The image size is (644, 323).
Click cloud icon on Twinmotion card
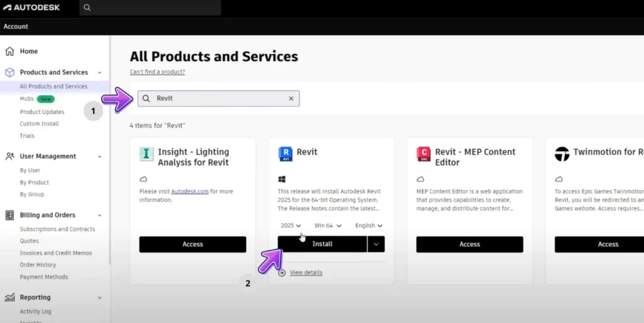point(558,179)
